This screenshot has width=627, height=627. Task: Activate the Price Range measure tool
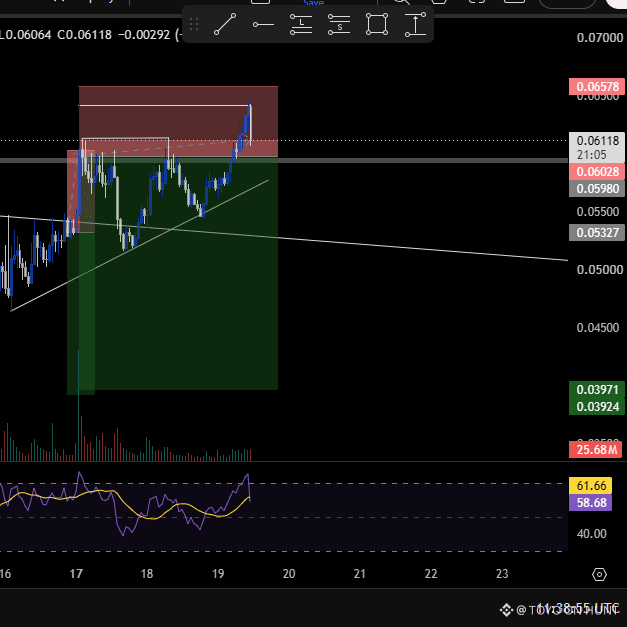415,24
